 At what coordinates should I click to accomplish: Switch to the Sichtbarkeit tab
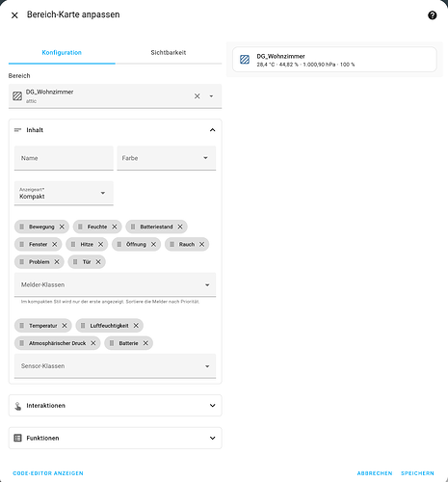(169, 53)
